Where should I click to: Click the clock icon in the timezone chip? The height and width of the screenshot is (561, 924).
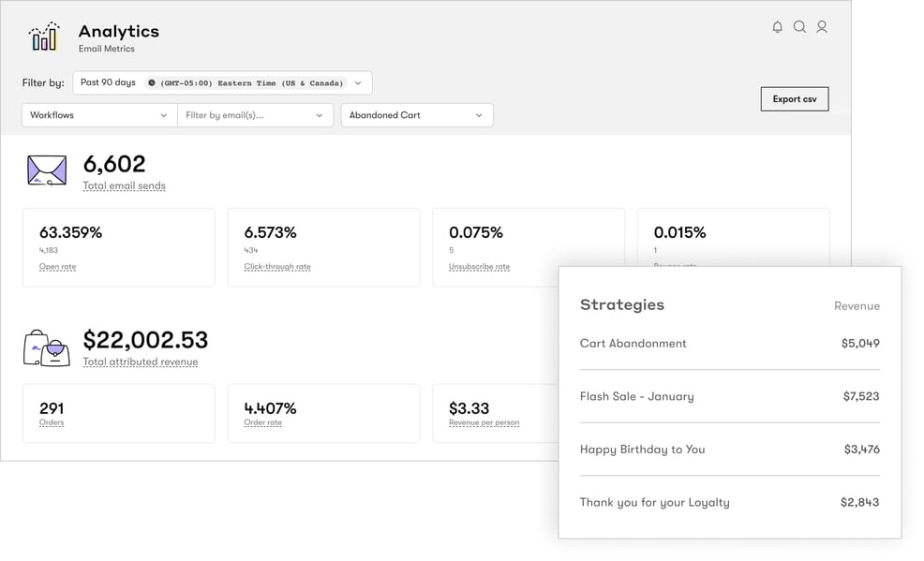152,82
